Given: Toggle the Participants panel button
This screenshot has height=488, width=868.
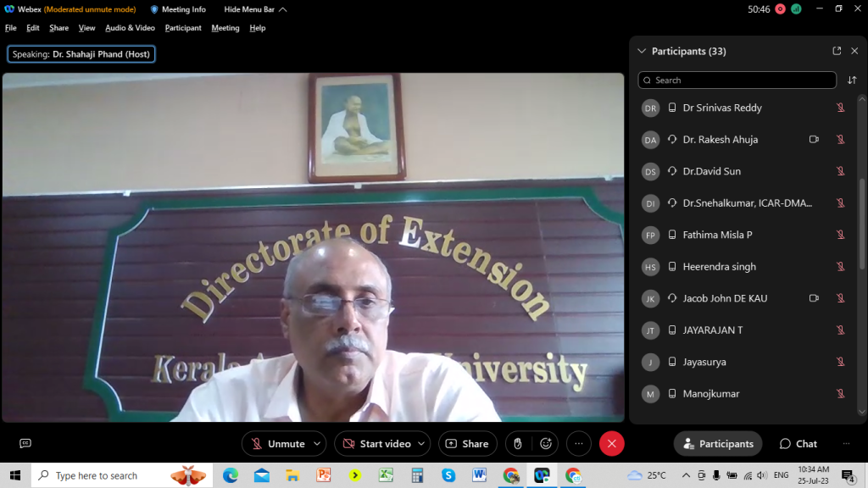Looking at the screenshot, I should (x=718, y=444).
